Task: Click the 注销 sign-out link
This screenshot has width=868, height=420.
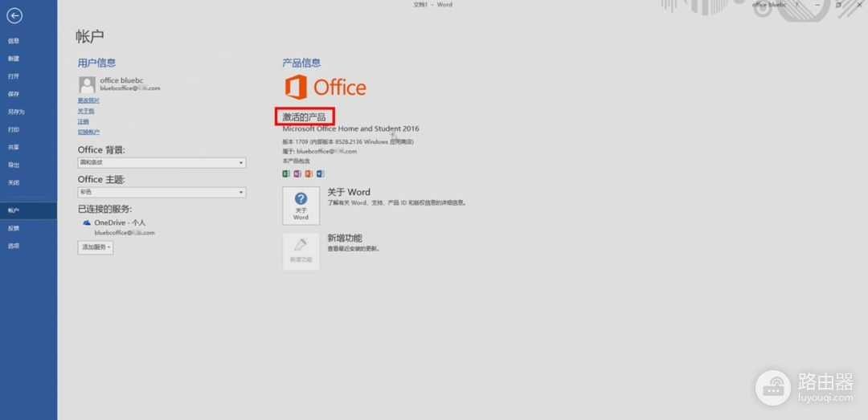Action: 83,122
